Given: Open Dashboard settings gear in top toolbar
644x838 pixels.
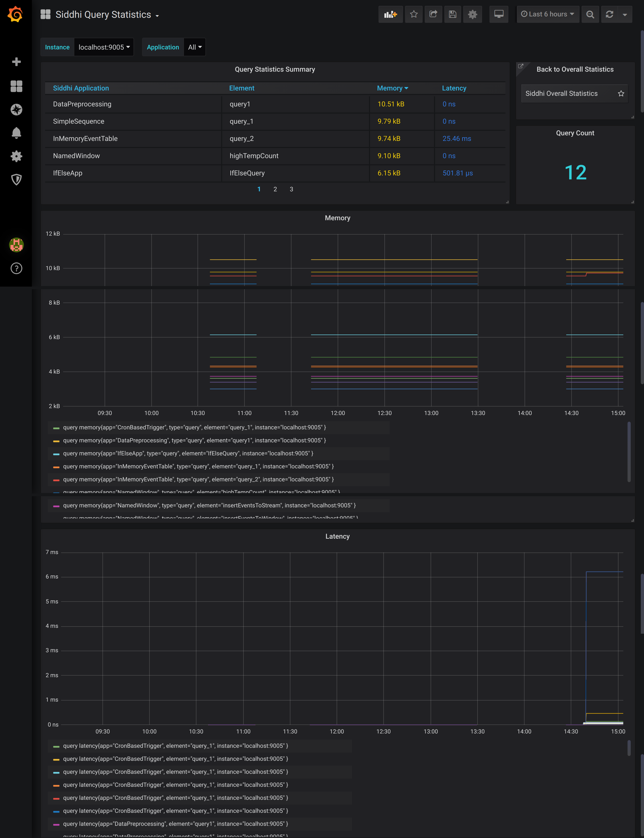Looking at the screenshot, I should pyautogui.click(x=473, y=15).
